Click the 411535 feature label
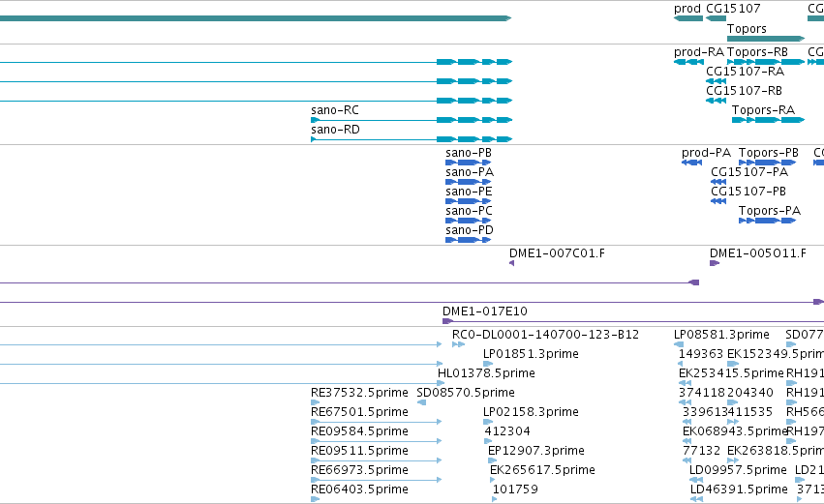This screenshot has height=504, width=824. click(749, 413)
